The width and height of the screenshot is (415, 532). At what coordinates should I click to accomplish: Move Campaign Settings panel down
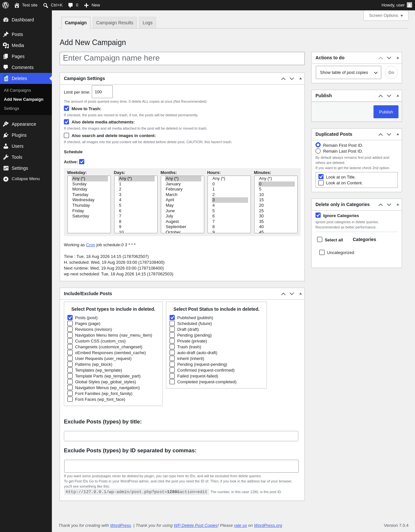click(292, 79)
